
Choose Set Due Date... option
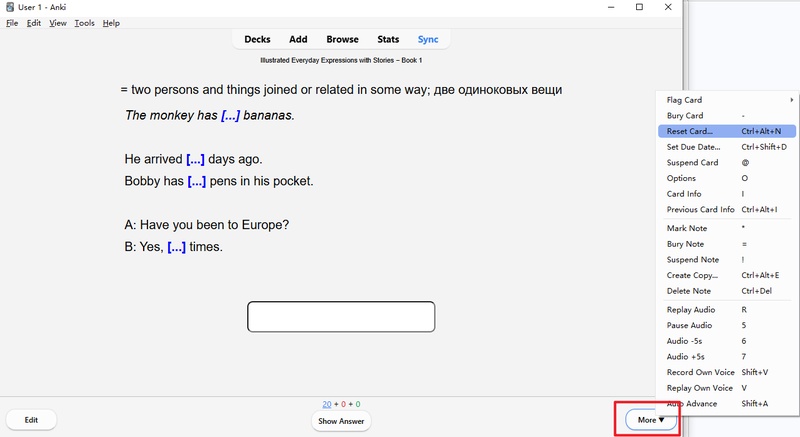click(x=727, y=147)
